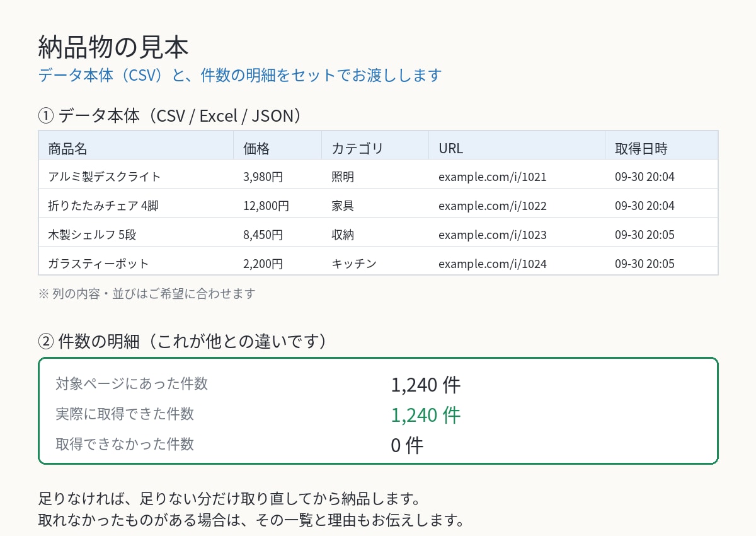Select the price cell 3,980円
Screen dimensions: 756x536
click(263, 177)
